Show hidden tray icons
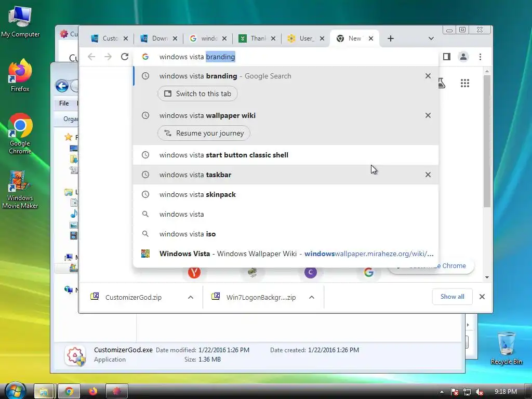Screen dimensions: 532x399 tap(442, 392)
